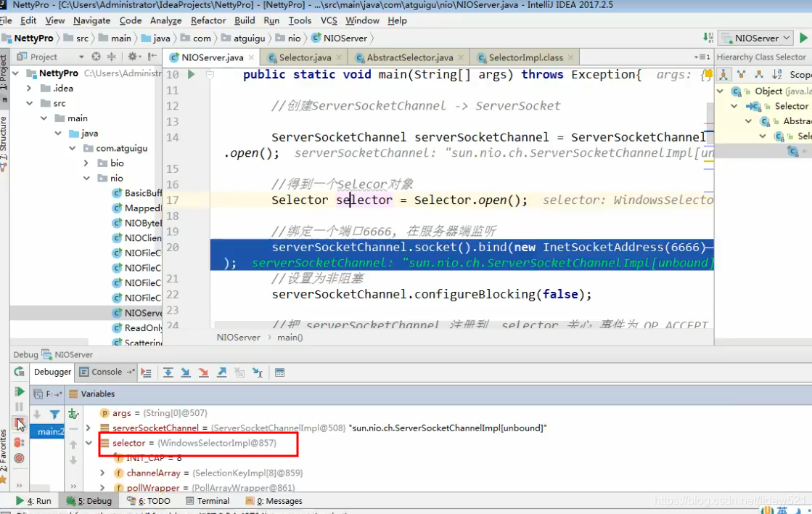Resume program with the green play icon

coord(19,392)
